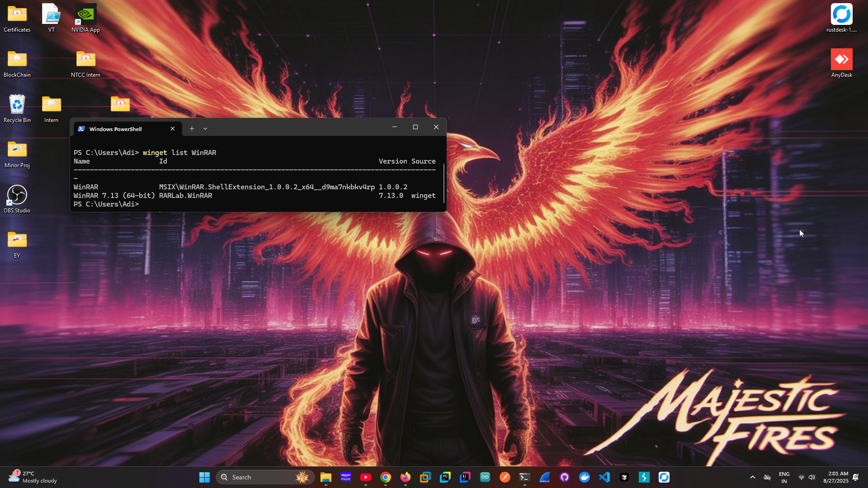This screenshot has height=488, width=868.
Task: Show hidden system tray icons
Action: [753, 477]
